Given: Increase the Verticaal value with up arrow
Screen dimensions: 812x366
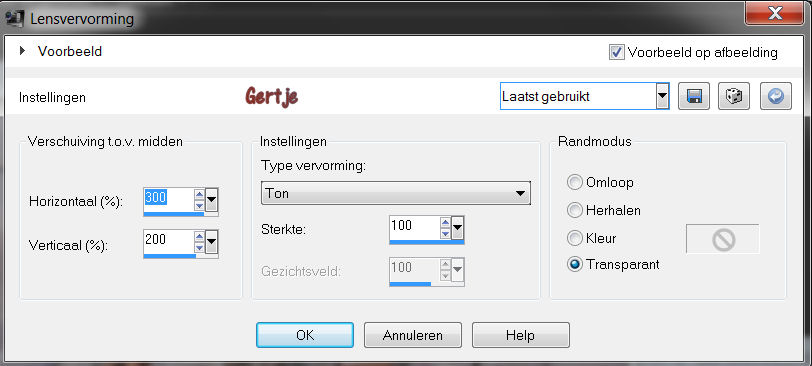Looking at the screenshot, I should click(x=199, y=236).
